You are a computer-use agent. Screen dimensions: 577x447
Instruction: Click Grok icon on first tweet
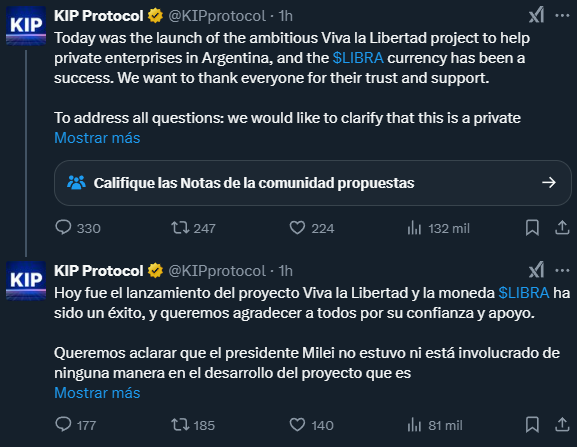click(536, 15)
